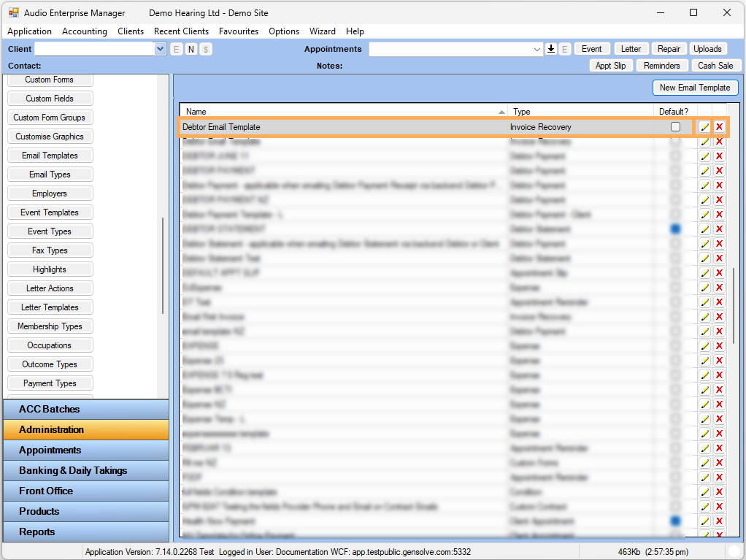Image resolution: width=746 pixels, height=560 pixels.
Task: Edit the Debtor Email Template row
Action: click(704, 127)
